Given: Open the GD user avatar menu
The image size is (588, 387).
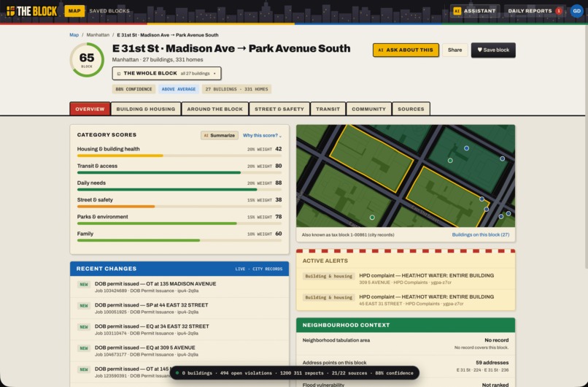Looking at the screenshot, I should coord(577,11).
